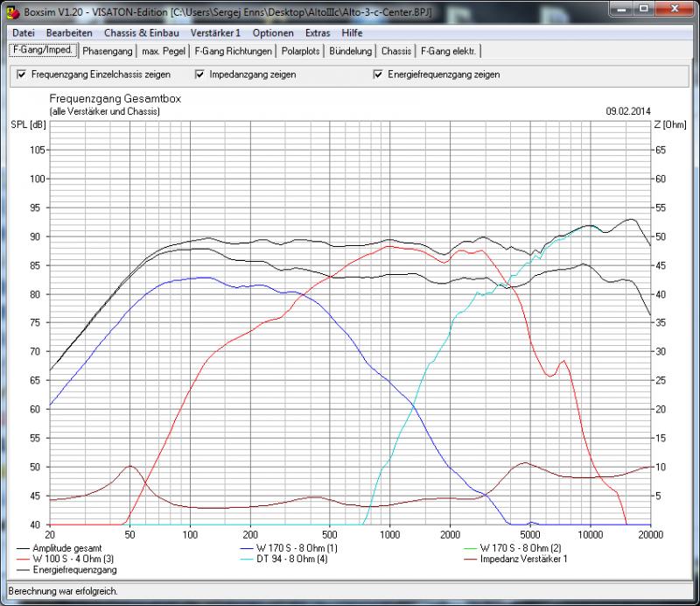
Task: Click the blue W 170 S legend line
Action: (254, 547)
